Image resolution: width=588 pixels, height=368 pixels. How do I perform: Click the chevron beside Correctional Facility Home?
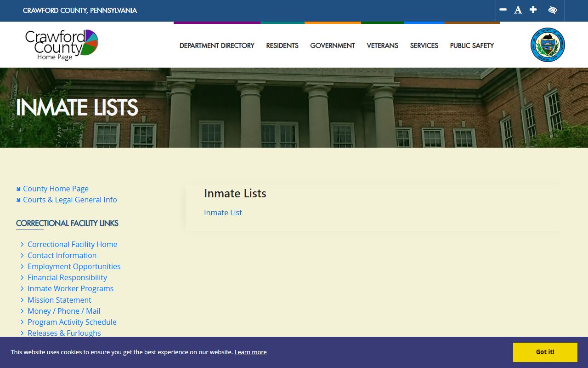22,244
